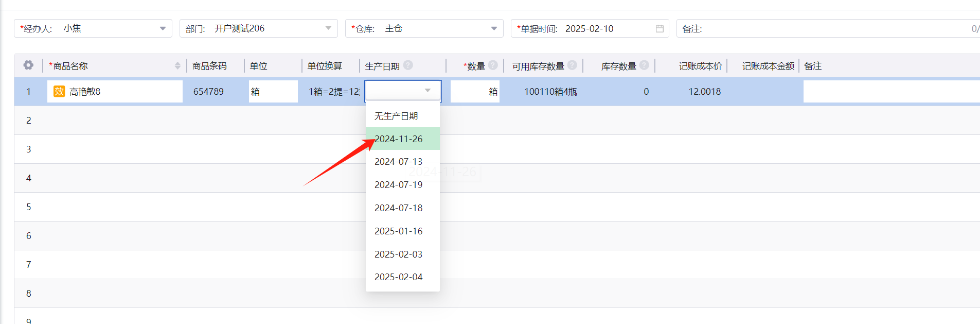
Task: Pick 2025-01-16 from date list
Action: tap(399, 231)
